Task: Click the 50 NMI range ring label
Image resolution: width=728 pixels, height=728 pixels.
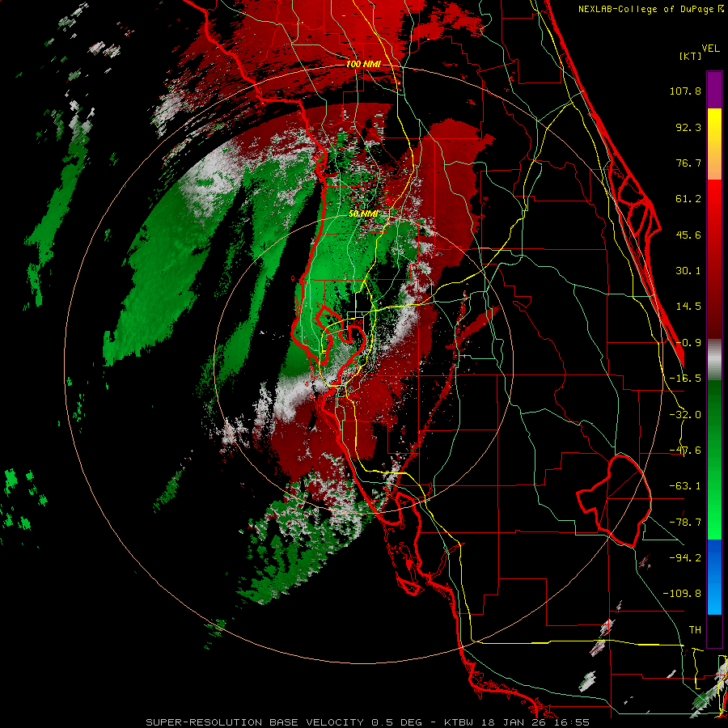Action: point(363,214)
